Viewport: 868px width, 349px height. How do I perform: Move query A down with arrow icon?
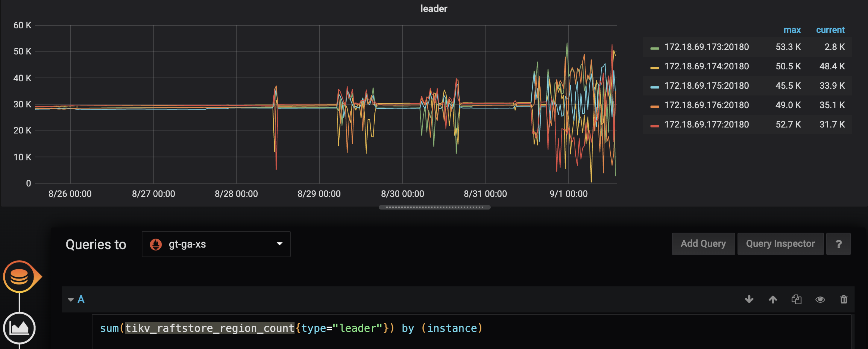(x=749, y=299)
